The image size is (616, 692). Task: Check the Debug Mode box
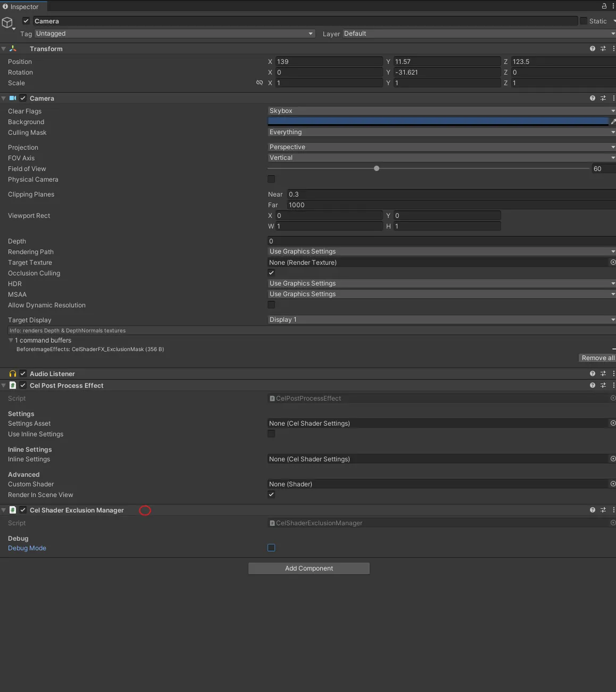pos(271,548)
